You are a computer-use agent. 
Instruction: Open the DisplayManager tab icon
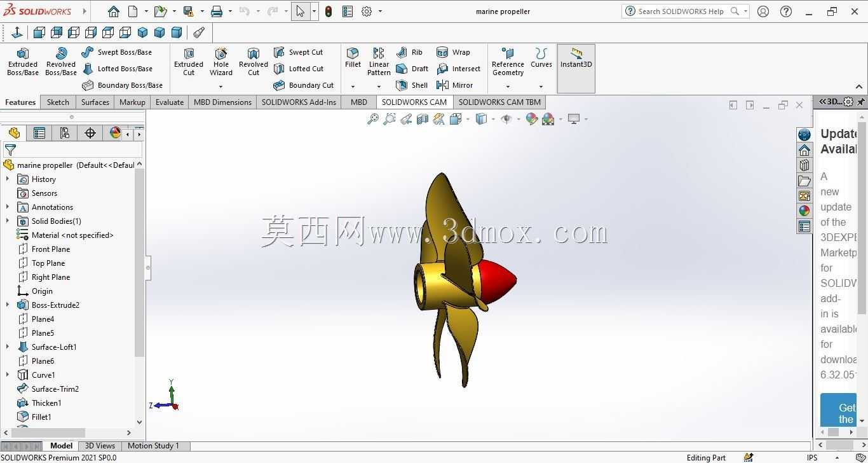tap(115, 133)
